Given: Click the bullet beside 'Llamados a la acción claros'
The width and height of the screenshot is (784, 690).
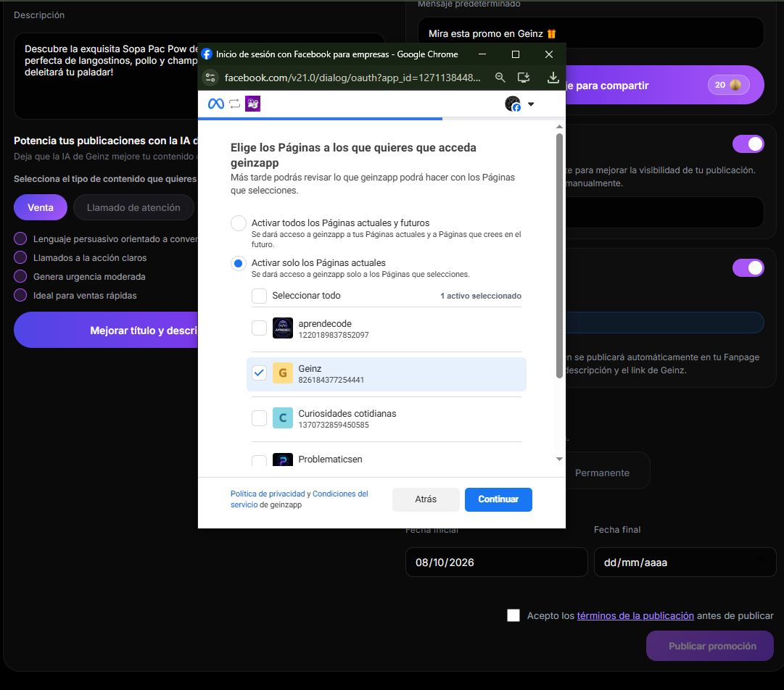Looking at the screenshot, I should click(x=20, y=257).
